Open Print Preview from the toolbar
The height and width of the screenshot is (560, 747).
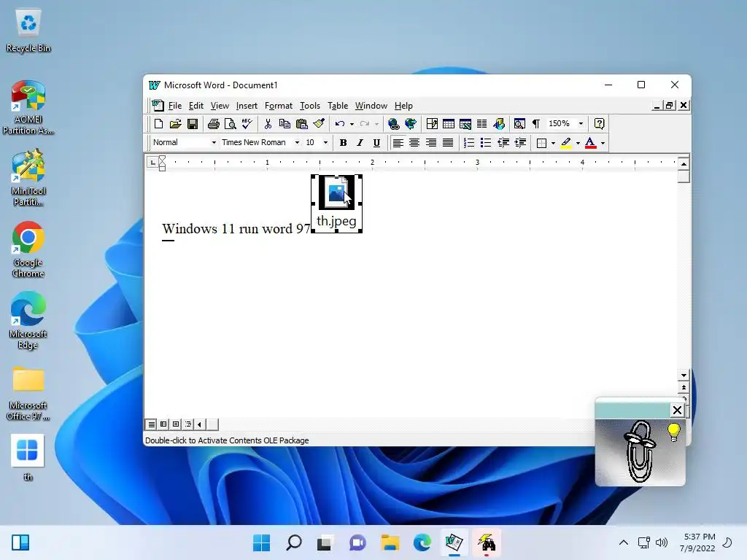pos(230,124)
